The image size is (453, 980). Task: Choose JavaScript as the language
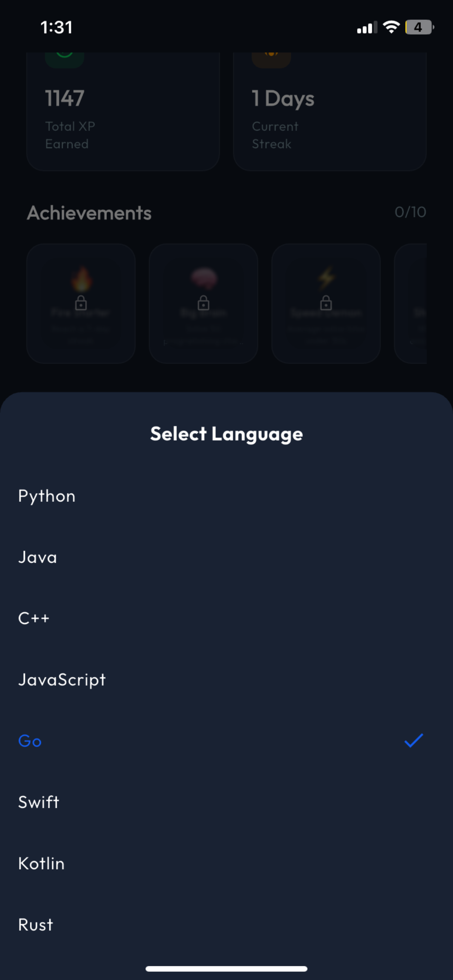coord(226,680)
